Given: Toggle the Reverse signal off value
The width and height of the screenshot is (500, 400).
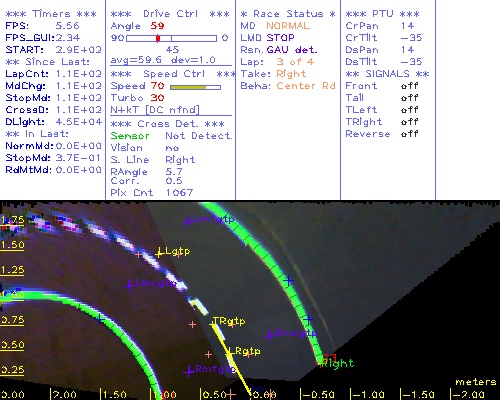Looking at the screenshot, I should click(x=409, y=134).
